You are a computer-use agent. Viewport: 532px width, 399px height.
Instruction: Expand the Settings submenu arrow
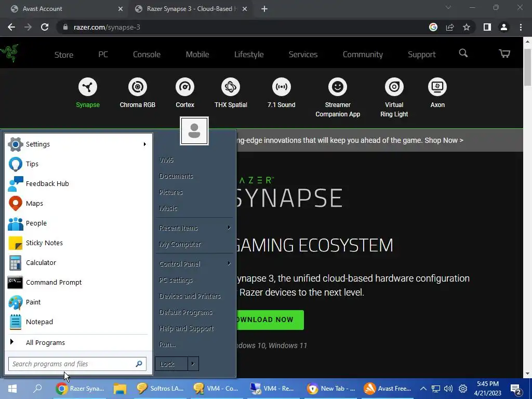coord(145,144)
